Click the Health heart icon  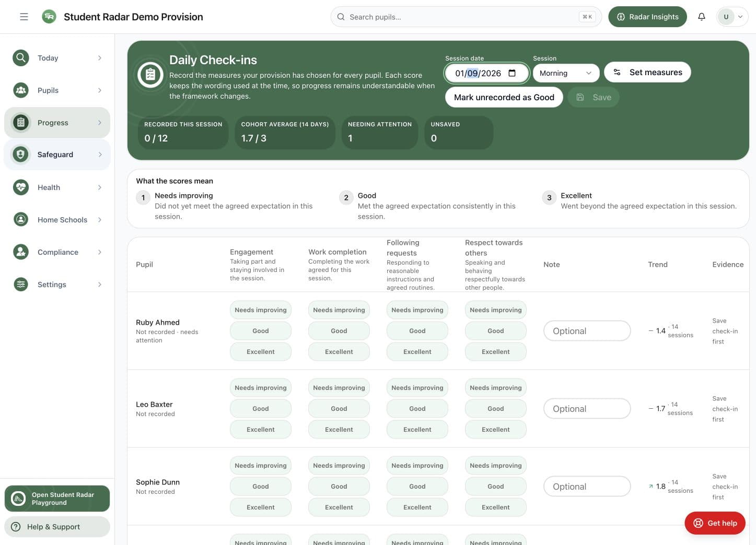pyautogui.click(x=21, y=187)
